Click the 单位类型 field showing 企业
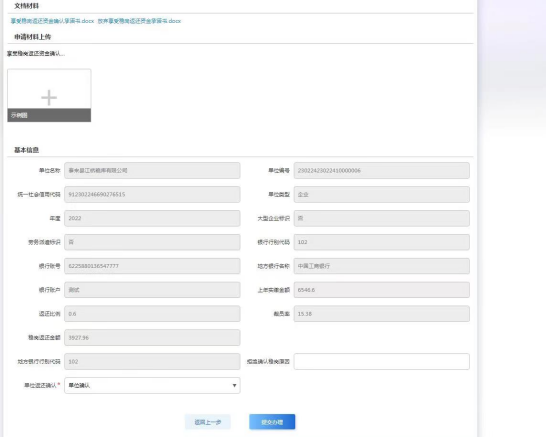The image size is (546, 437). [382, 194]
